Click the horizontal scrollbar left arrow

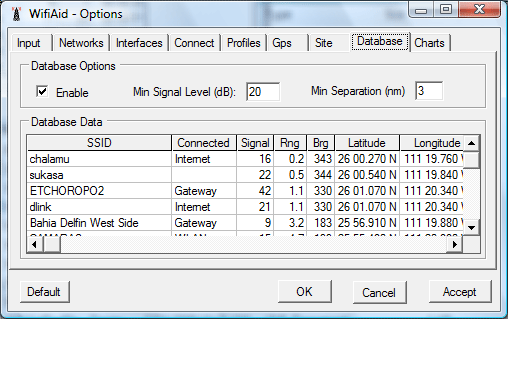[35, 245]
